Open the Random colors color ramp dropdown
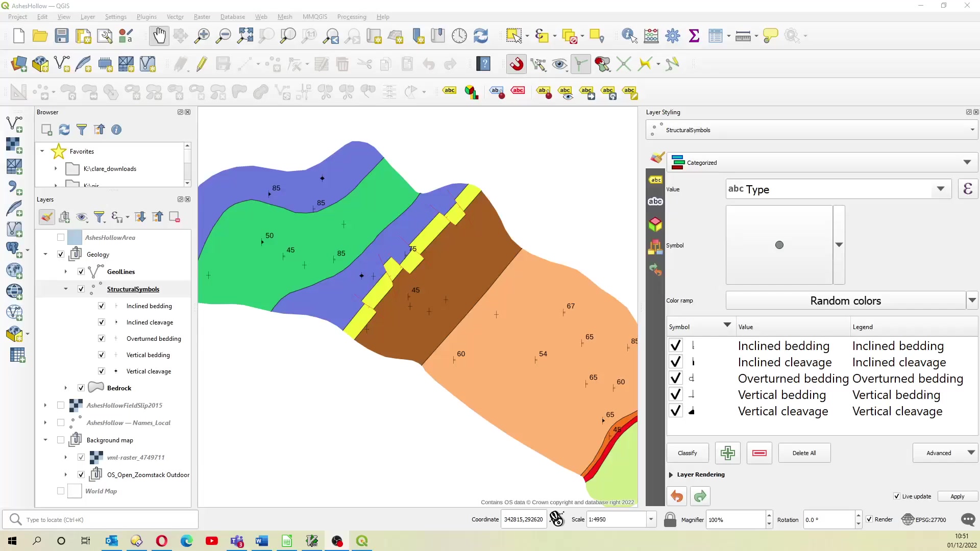The width and height of the screenshot is (980, 551). pos(972,300)
